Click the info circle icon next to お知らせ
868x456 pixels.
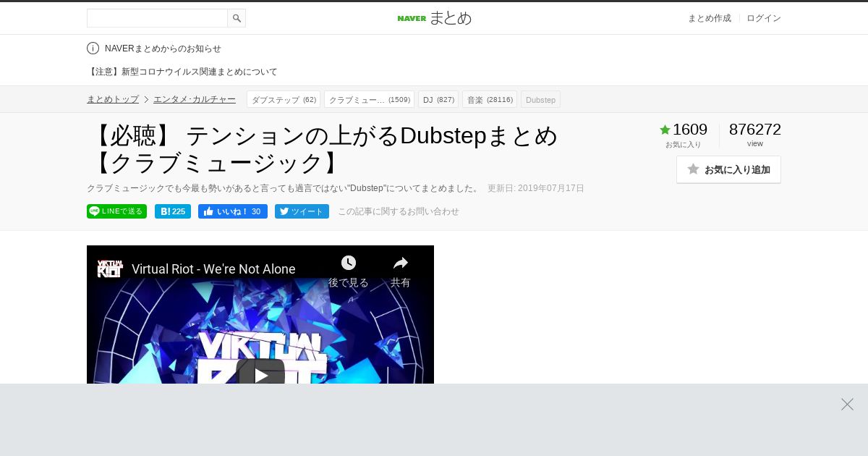[93, 48]
